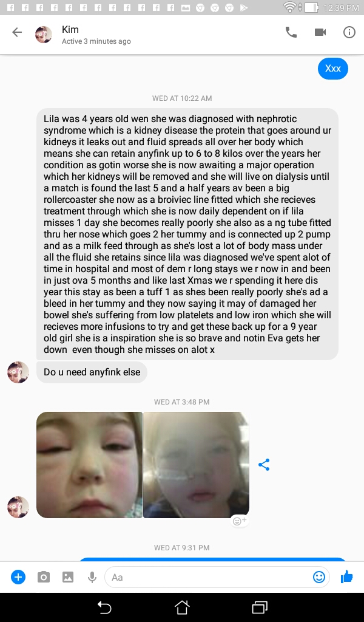Open the camera from message bar
Screen dimensions: 364x622
point(44,577)
